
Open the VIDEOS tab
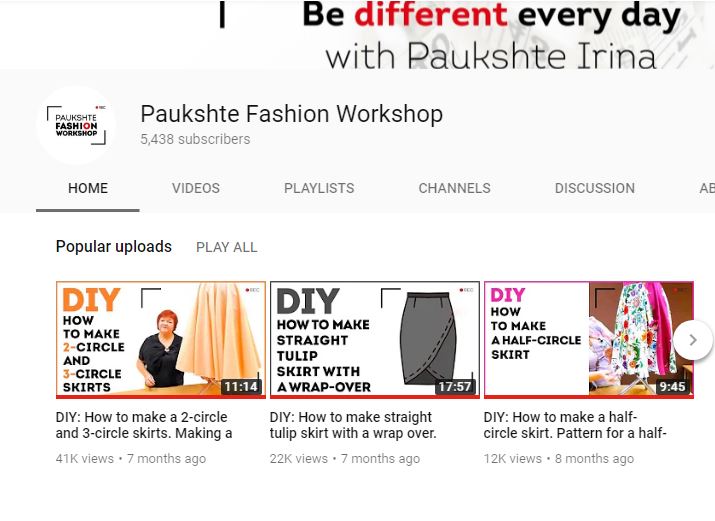coord(196,188)
